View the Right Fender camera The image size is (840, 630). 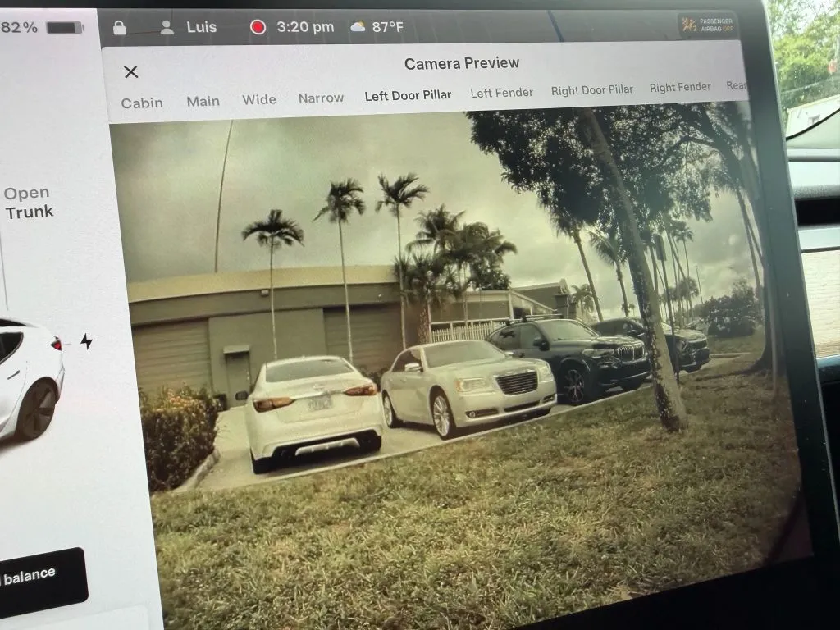click(x=680, y=88)
